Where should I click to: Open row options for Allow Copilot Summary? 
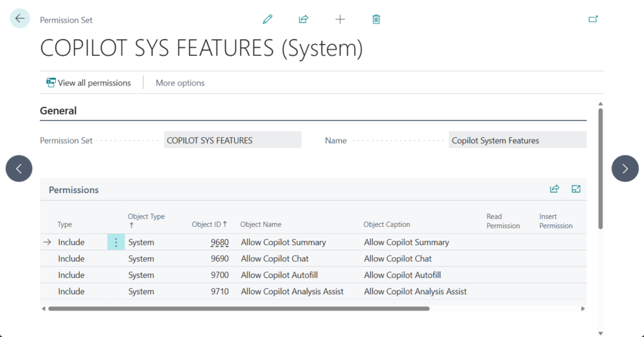click(116, 243)
